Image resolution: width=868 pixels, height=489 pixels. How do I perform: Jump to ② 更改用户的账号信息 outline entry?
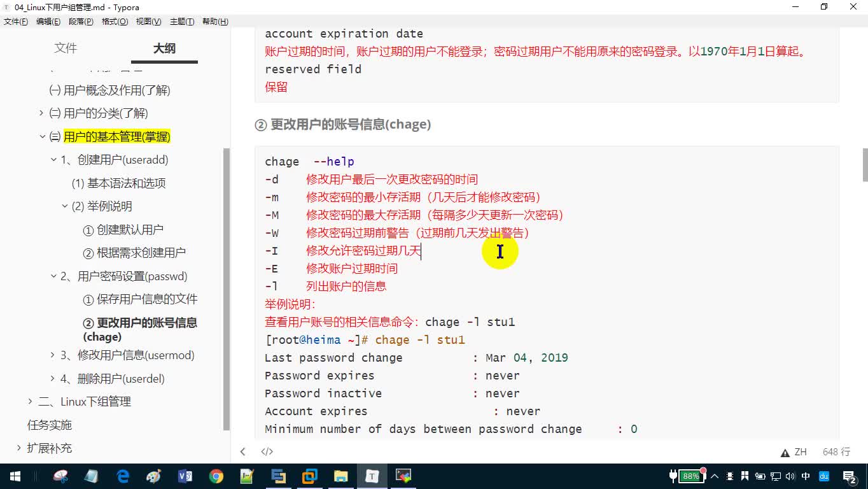[x=140, y=330]
